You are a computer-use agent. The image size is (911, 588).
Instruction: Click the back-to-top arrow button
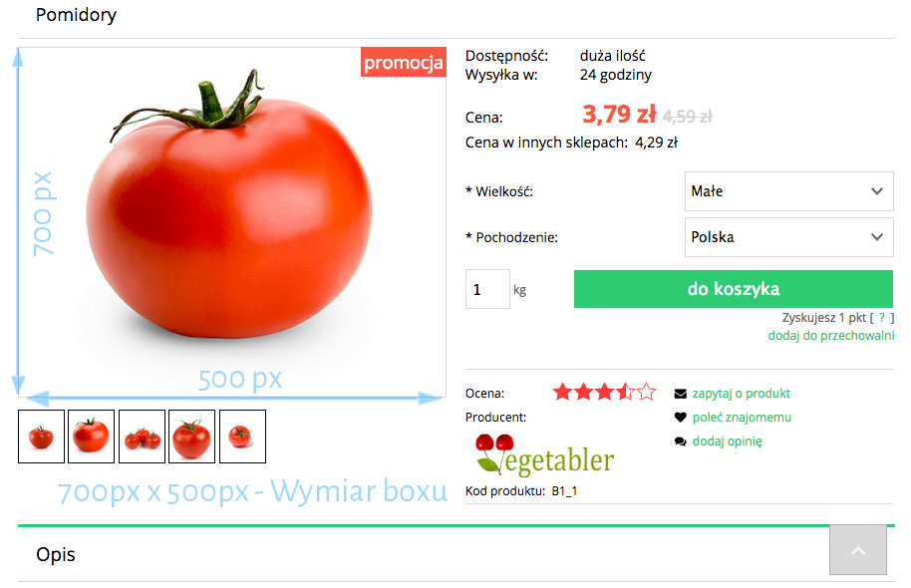pyautogui.click(x=858, y=550)
